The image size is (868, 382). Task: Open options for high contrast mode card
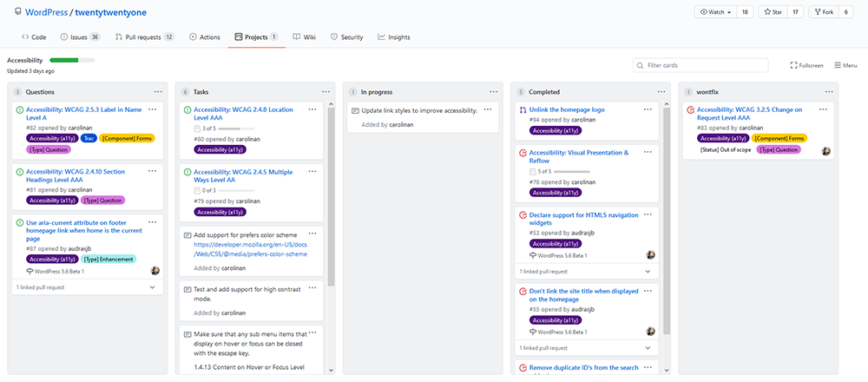312,288
